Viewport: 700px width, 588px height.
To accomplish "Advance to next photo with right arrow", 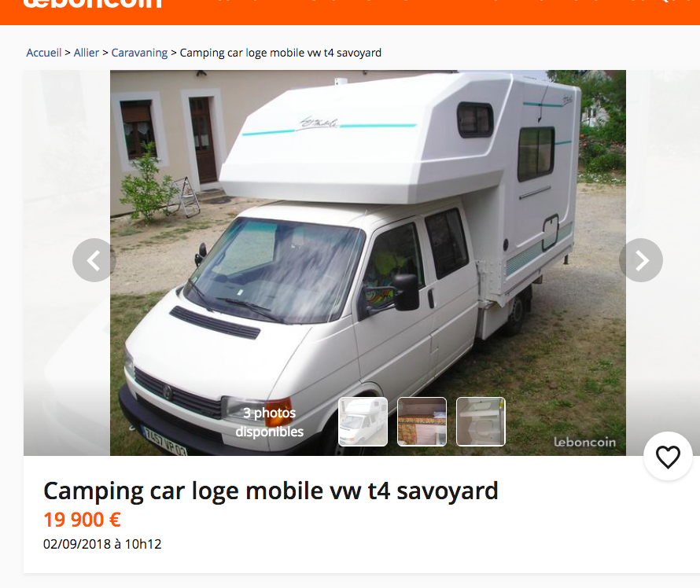I will 641,260.
